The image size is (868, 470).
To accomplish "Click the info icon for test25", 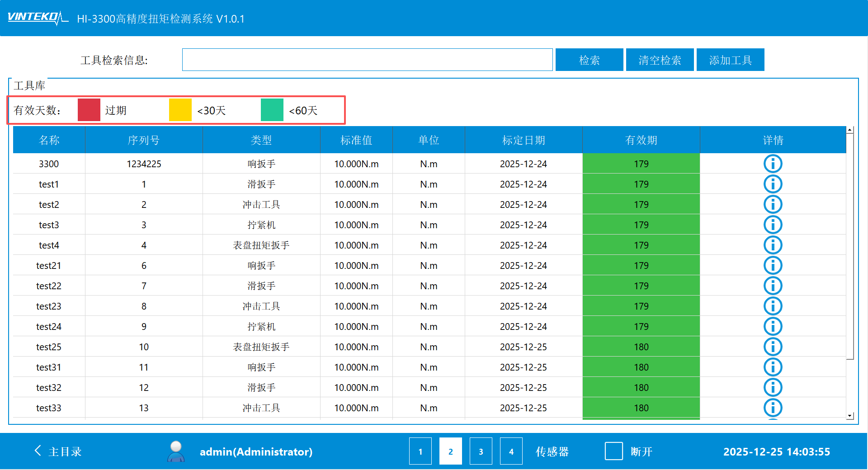I will (773, 347).
